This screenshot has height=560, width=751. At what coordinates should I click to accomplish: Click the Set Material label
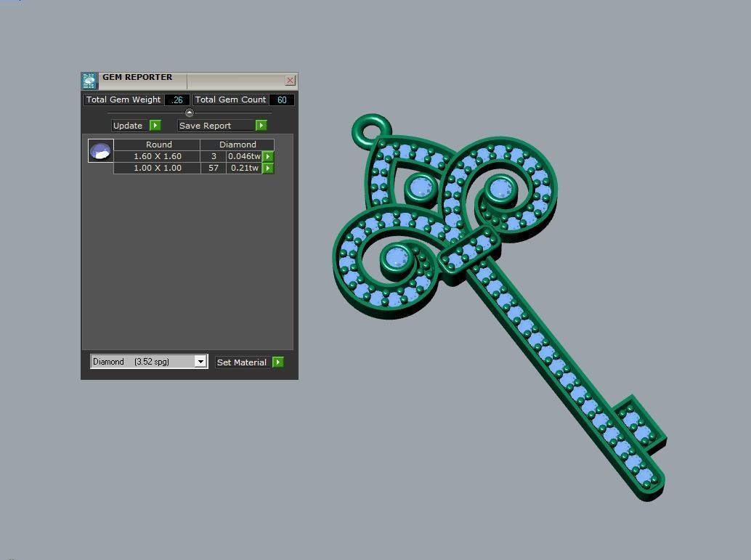tap(241, 362)
